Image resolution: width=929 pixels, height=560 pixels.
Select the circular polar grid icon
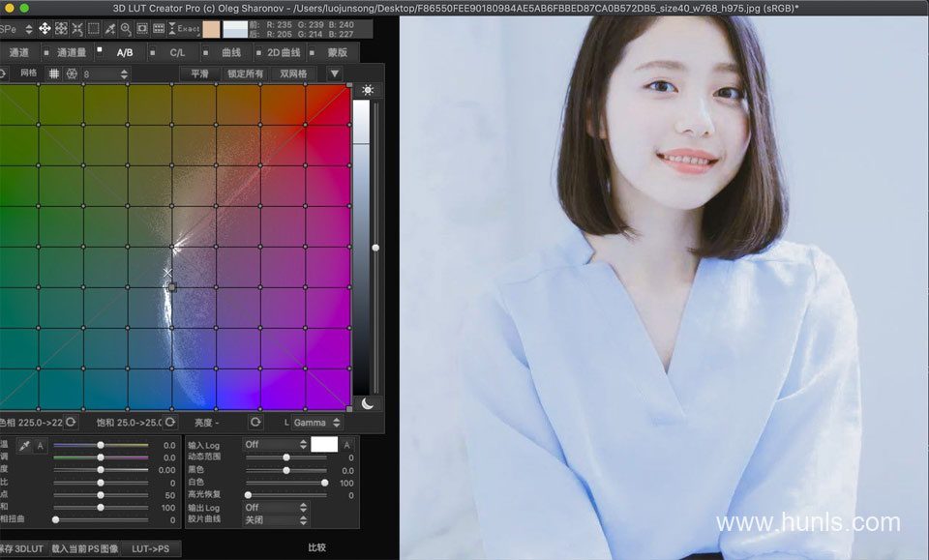tap(72, 74)
